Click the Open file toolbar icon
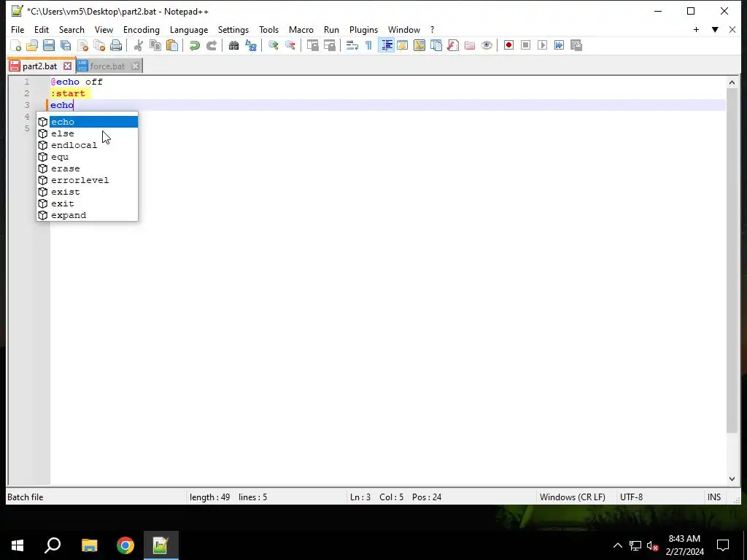Image resolution: width=747 pixels, height=560 pixels. (x=32, y=45)
